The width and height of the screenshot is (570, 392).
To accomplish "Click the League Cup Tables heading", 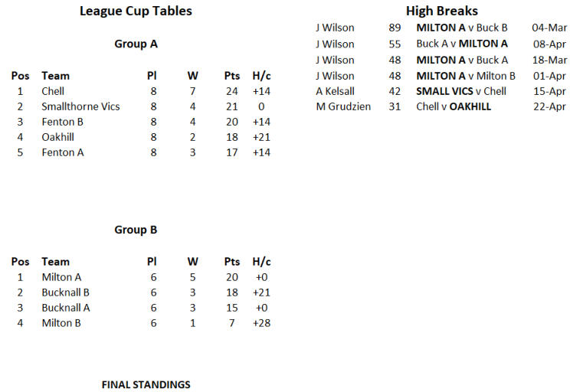I will pos(136,11).
